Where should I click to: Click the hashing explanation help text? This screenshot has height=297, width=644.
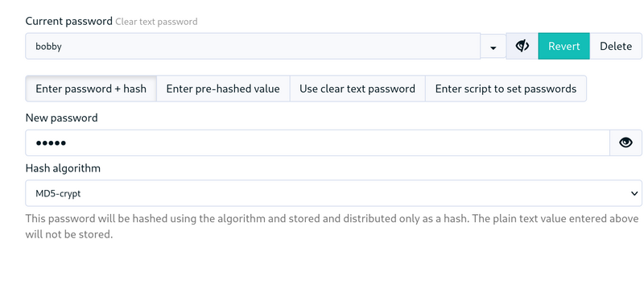click(x=332, y=226)
